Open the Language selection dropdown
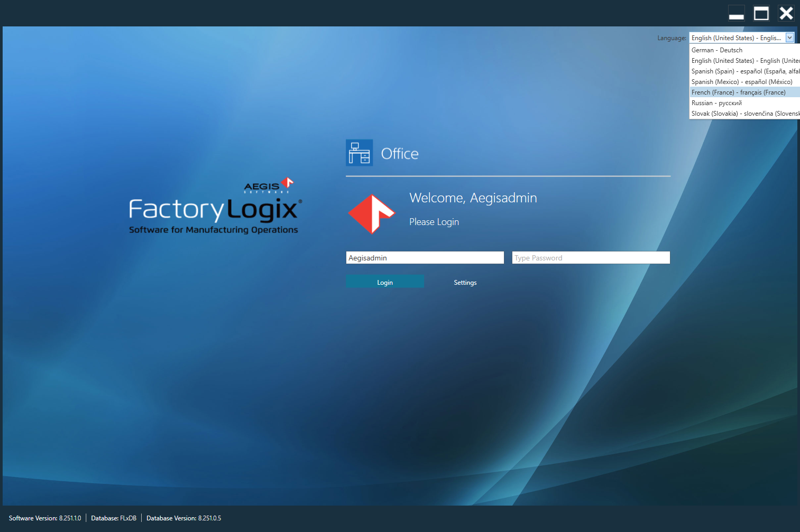The image size is (800, 532). [790, 38]
